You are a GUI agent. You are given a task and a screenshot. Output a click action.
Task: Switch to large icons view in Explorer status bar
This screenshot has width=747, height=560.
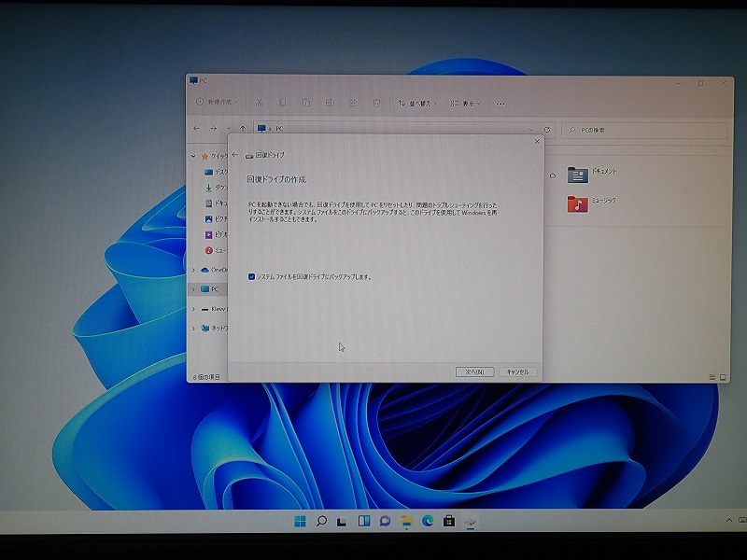pyautogui.click(x=723, y=377)
